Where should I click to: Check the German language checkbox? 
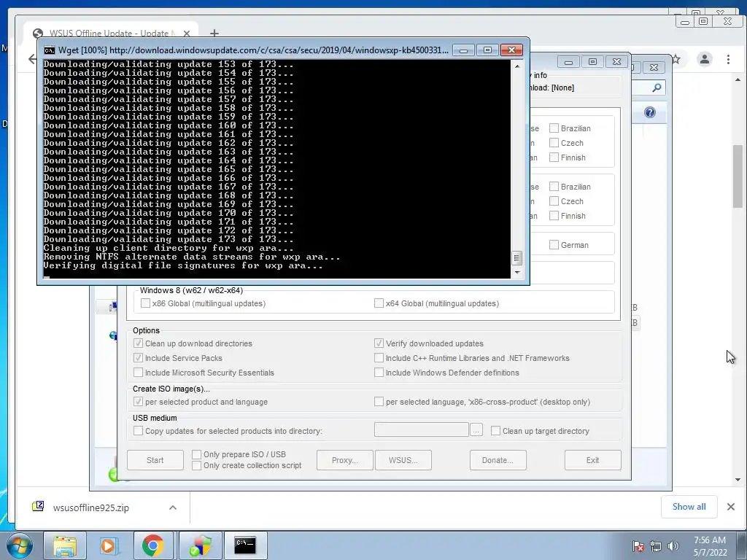click(554, 245)
